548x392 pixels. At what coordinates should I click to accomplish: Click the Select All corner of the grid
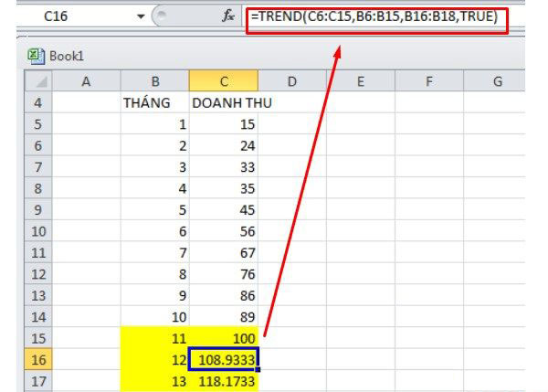37,81
